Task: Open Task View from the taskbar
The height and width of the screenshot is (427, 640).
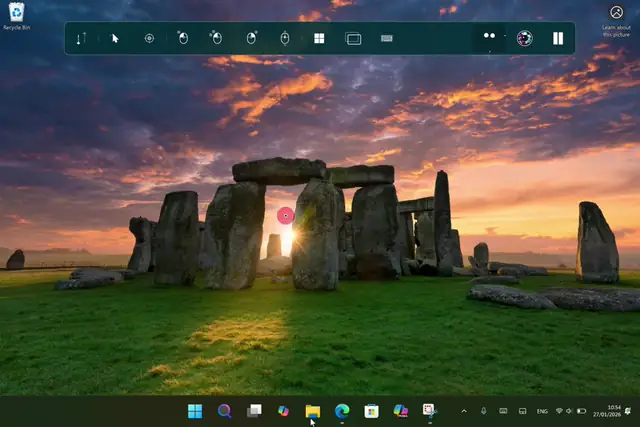Action: tap(254, 411)
